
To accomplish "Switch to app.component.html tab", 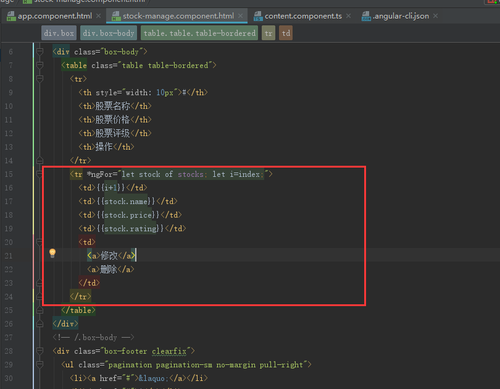I will coord(54,16).
